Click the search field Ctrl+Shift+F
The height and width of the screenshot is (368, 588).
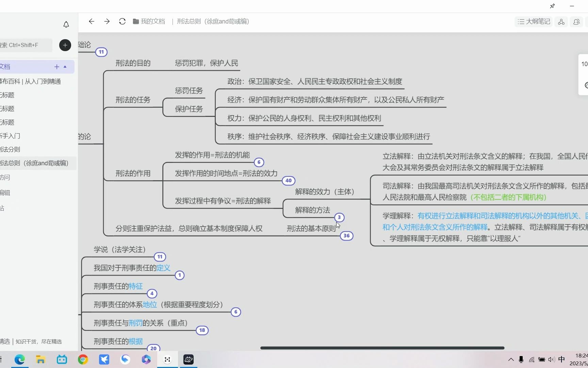click(x=26, y=45)
